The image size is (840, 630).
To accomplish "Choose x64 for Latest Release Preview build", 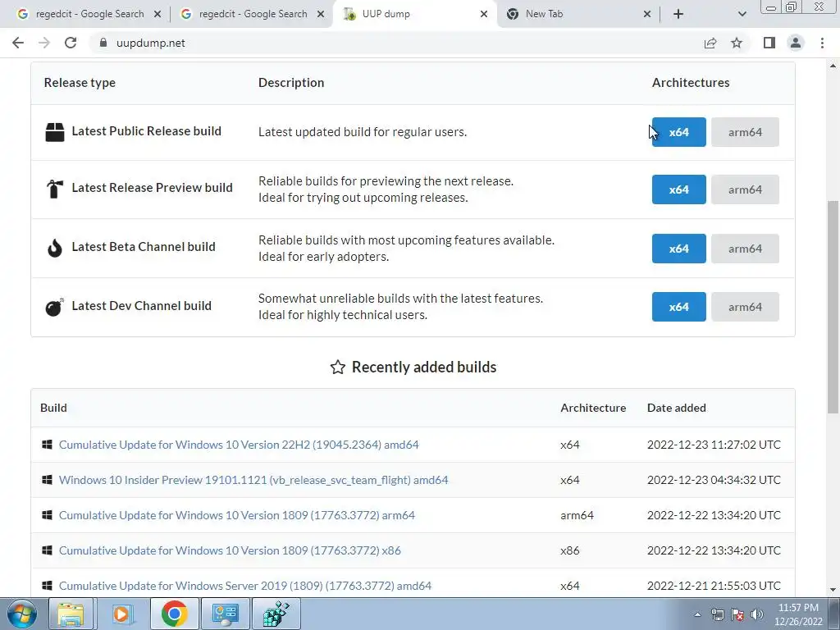I will pyautogui.click(x=678, y=189).
